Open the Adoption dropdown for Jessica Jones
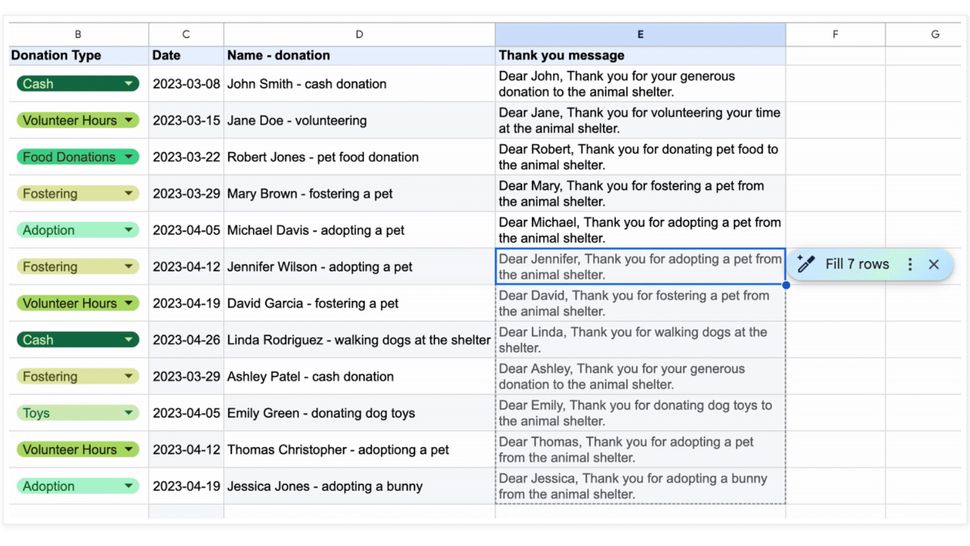Screen dimensions: 970x546 point(129,486)
